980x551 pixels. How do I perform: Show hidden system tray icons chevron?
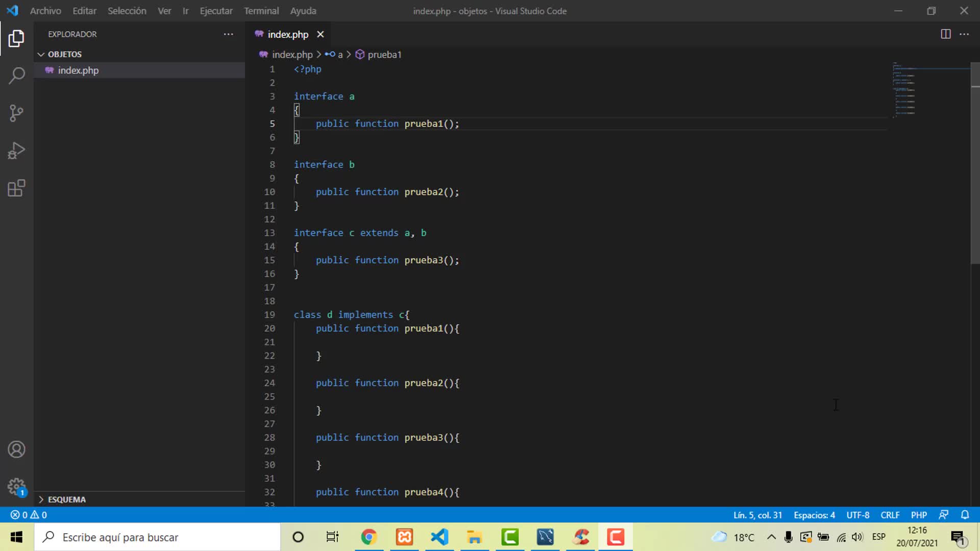(x=771, y=537)
